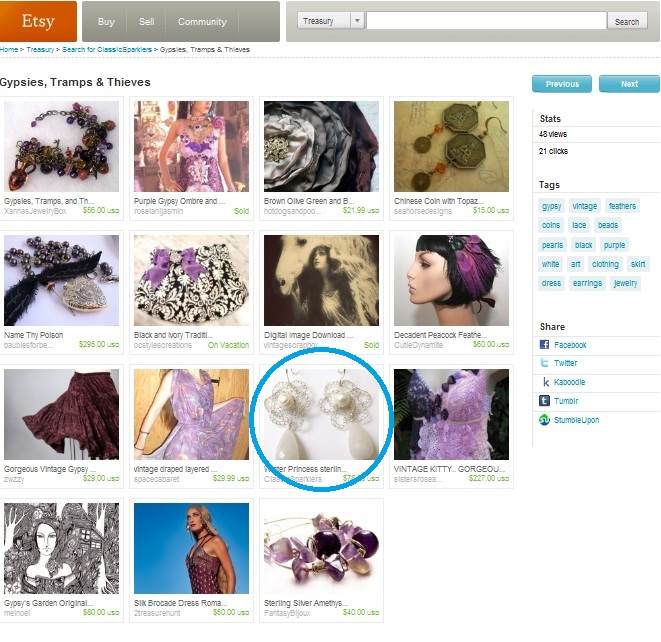Open the Sell menu

[146, 21]
